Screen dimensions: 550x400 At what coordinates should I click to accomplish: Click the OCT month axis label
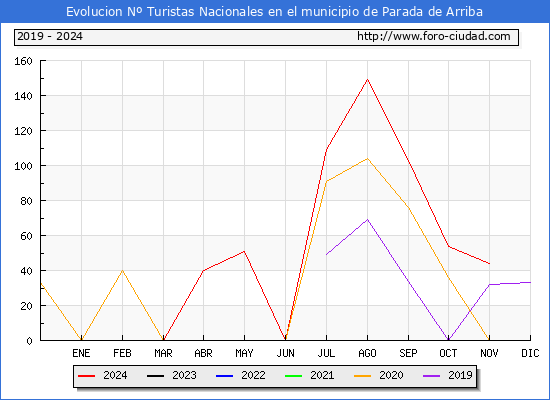[448, 353]
